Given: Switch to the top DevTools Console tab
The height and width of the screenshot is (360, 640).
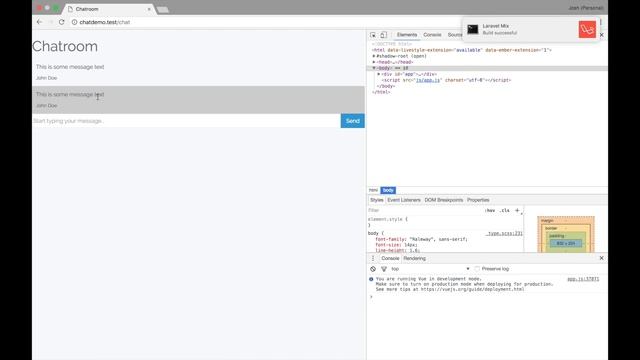Looking at the screenshot, I should 432,35.
